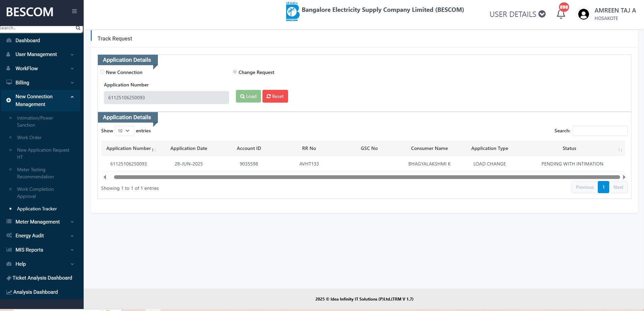Image resolution: width=644 pixels, height=311 pixels.
Task: Click the RR No AVHT133 cell
Action: click(309, 164)
